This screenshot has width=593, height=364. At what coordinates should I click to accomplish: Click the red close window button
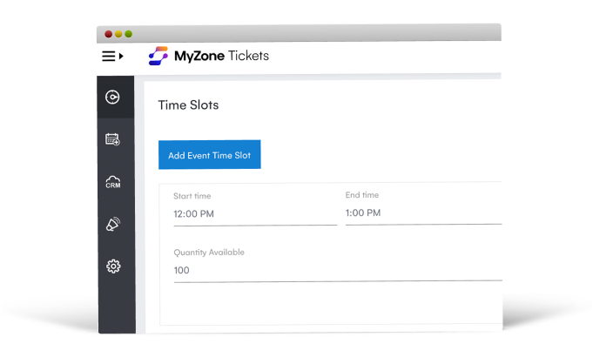point(109,34)
